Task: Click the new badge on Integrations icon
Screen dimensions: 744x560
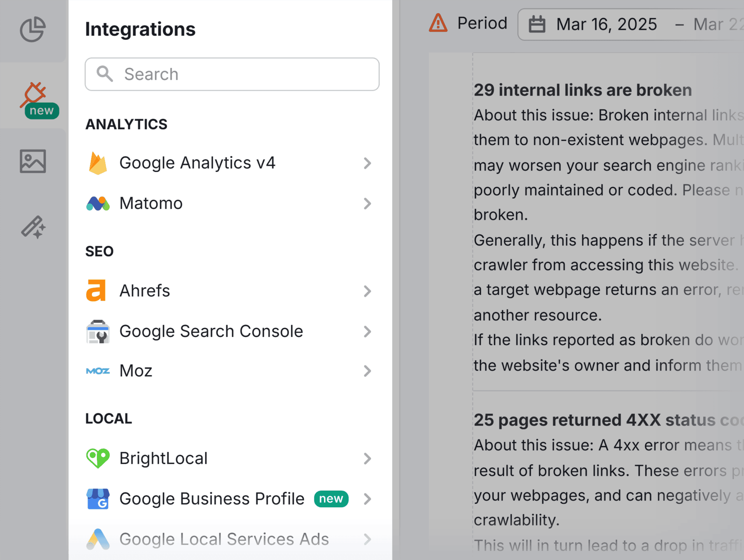Action: [42, 111]
